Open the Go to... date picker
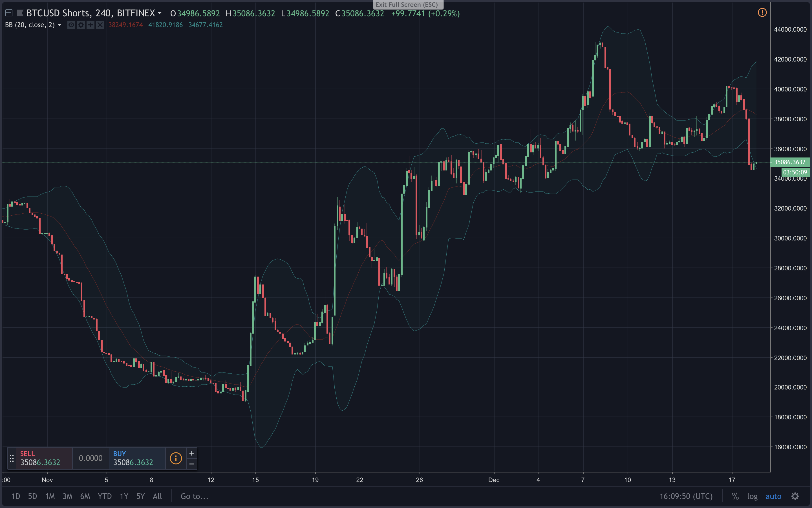Viewport: 812px width, 508px height. tap(195, 496)
